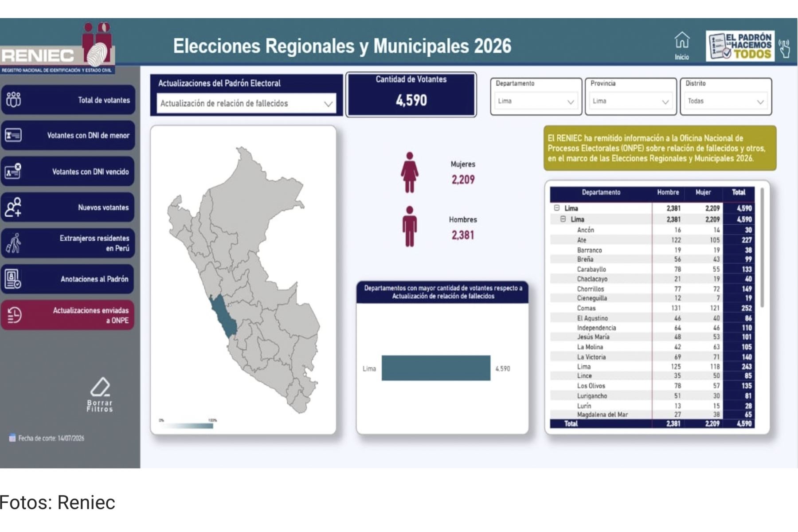Open Anotaciones al Padrón section
The image size is (798, 532).
pyautogui.click(x=68, y=279)
